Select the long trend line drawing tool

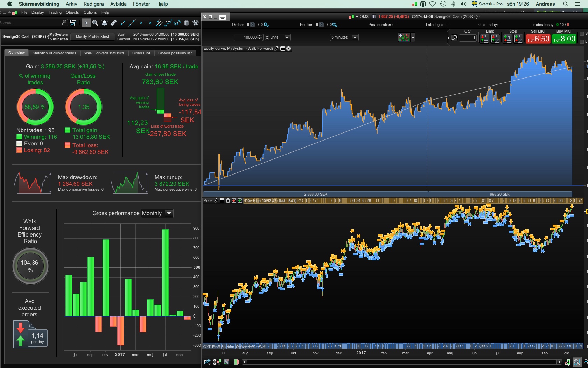(x=132, y=23)
